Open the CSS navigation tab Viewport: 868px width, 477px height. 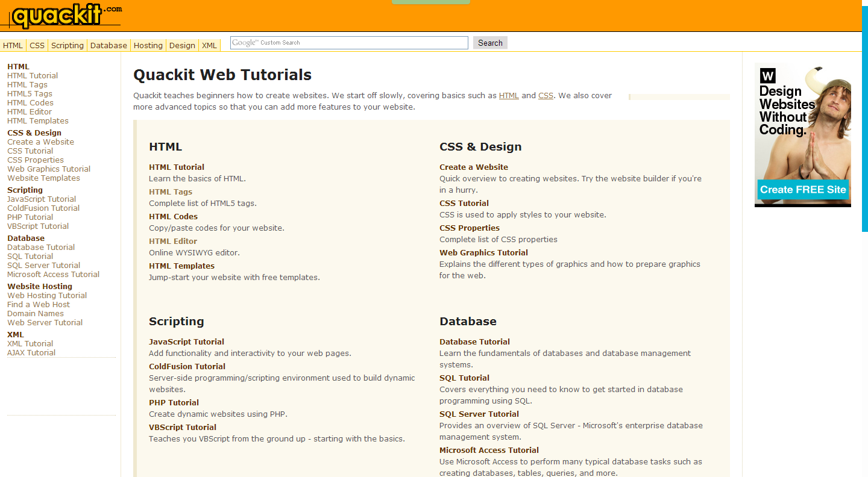tap(37, 45)
